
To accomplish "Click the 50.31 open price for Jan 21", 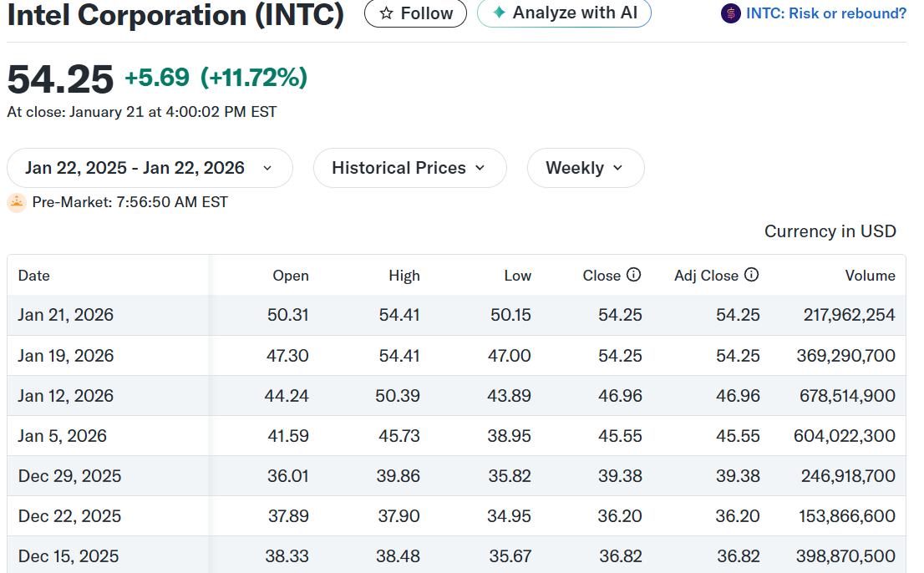I will pos(287,315).
